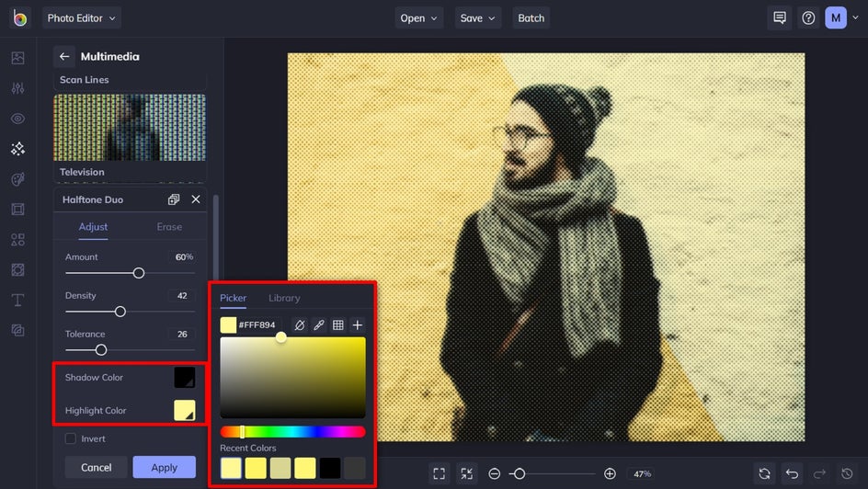Click the no-color transparent icon in picker

[x=300, y=324]
